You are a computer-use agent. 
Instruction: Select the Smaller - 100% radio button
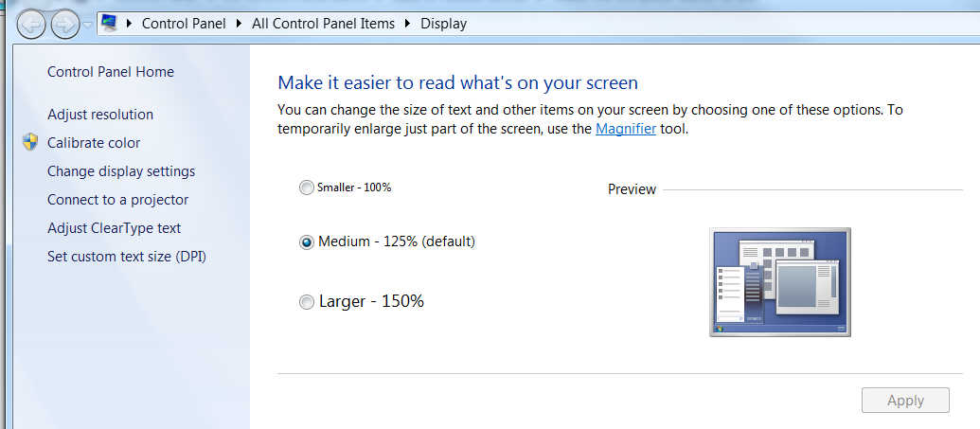click(x=306, y=188)
